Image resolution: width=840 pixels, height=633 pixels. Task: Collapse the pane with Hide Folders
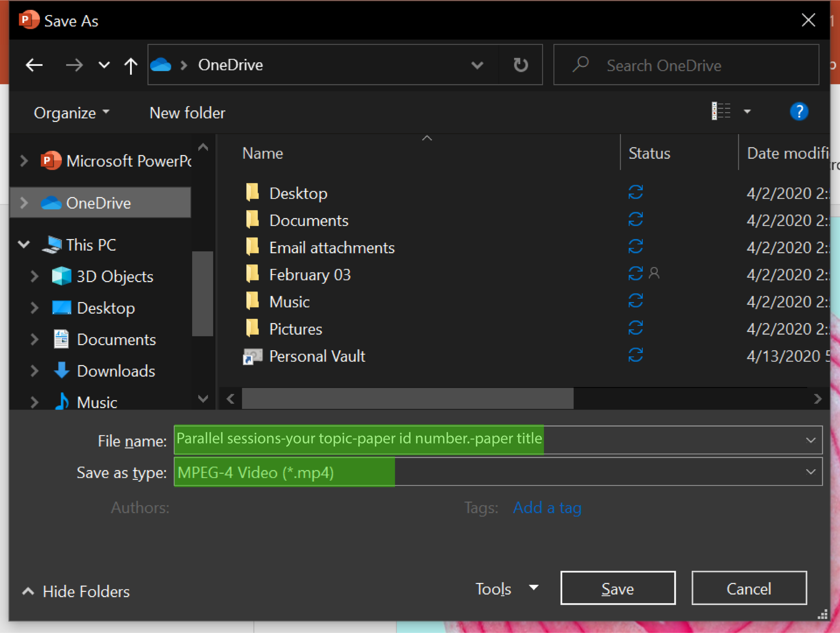76,591
